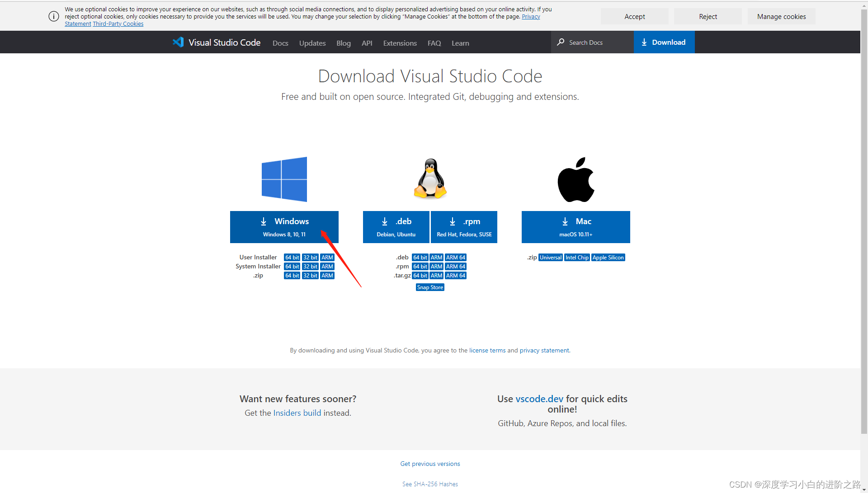Screen dimensions: 868x493
Task: Open the API nav item
Action: tap(367, 43)
